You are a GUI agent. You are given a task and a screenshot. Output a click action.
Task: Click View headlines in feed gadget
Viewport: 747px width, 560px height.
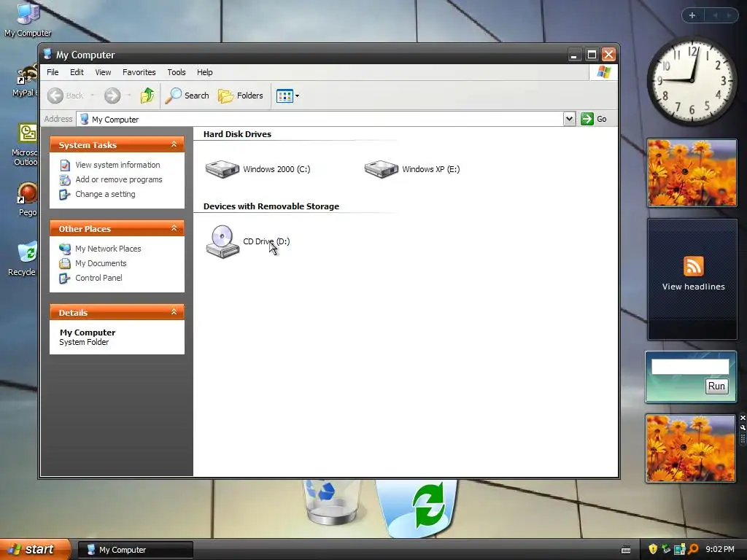(x=693, y=287)
